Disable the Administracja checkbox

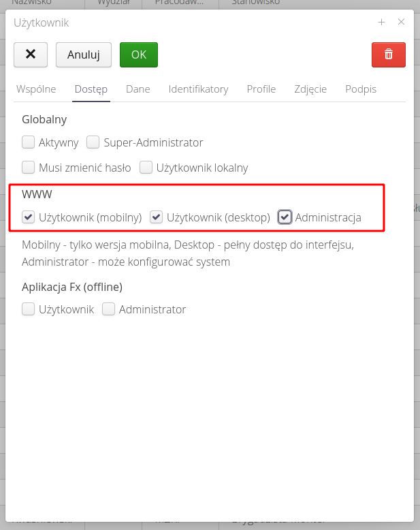(285, 218)
